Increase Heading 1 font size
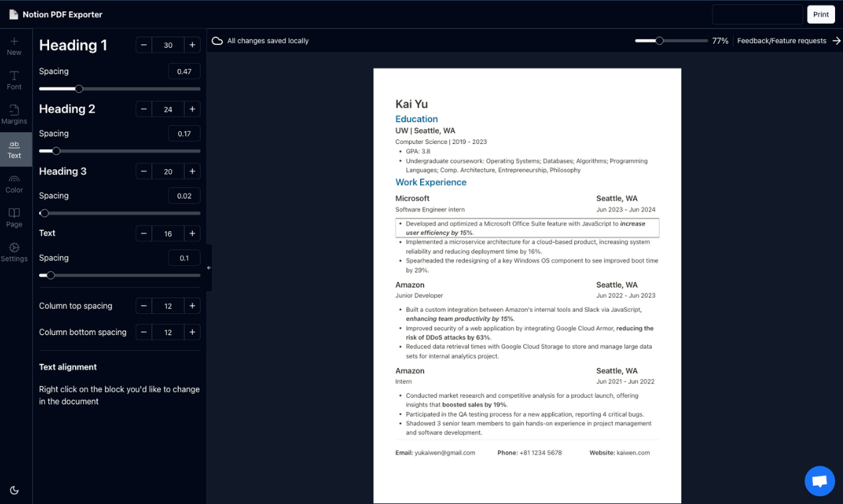 coord(192,45)
